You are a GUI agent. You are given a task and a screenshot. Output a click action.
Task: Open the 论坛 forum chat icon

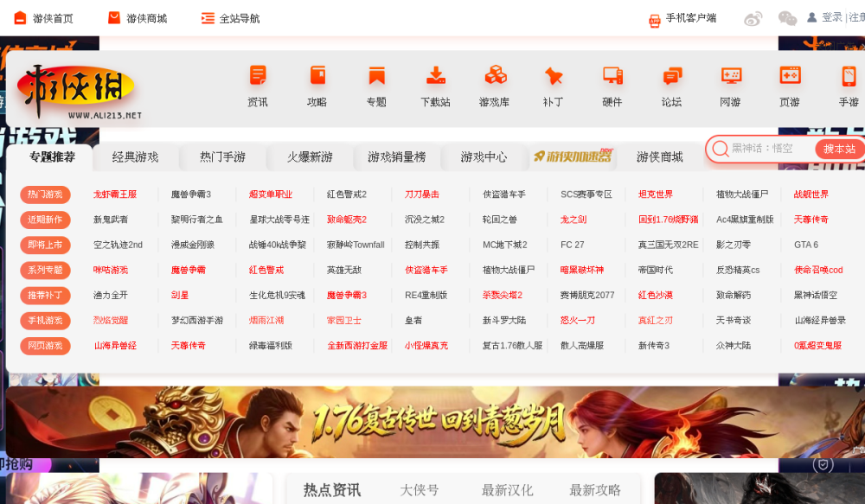672,75
